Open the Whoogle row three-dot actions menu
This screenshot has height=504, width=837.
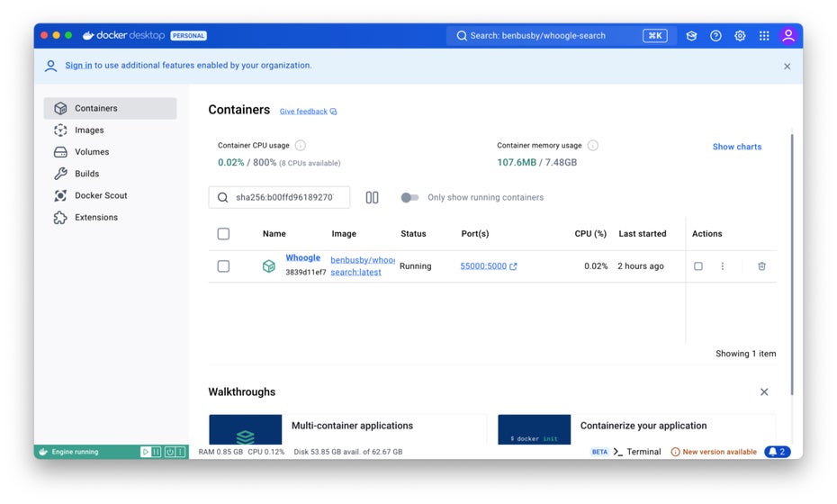pyautogui.click(x=722, y=265)
